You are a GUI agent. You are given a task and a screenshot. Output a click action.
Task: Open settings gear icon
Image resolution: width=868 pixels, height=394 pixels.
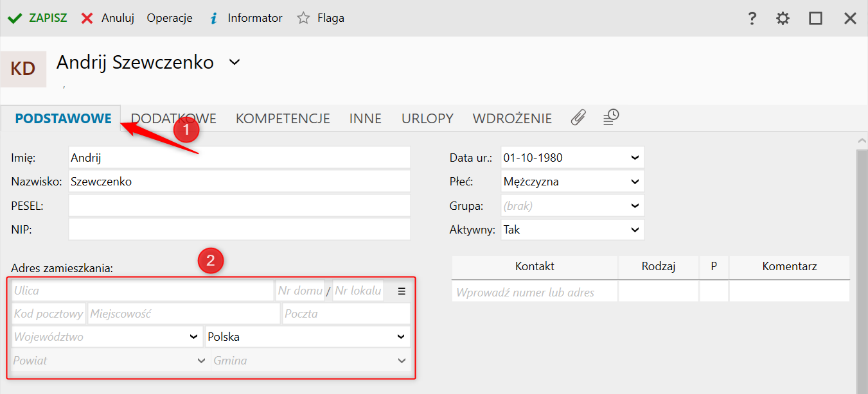783,19
